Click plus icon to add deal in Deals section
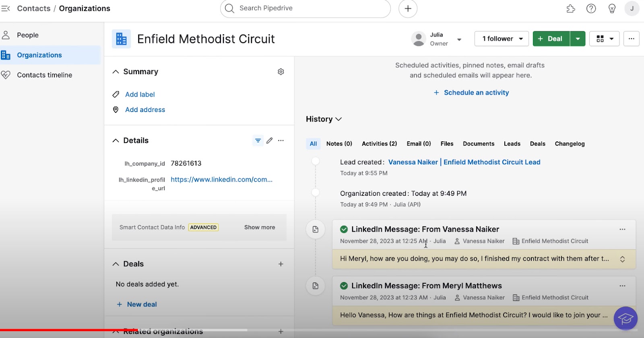This screenshot has width=644, height=338. [281, 264]
